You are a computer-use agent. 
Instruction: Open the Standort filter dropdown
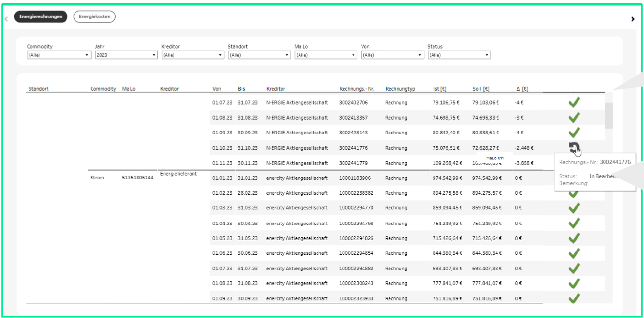coord(259,55)
